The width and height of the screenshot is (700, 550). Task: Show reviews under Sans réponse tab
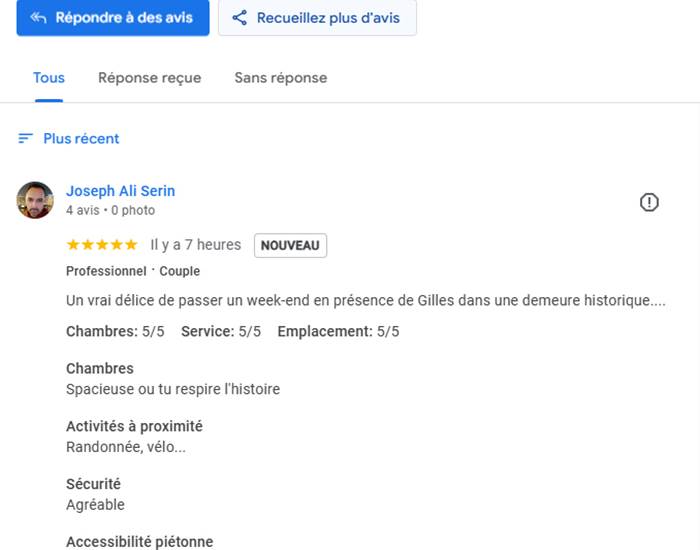280,78
